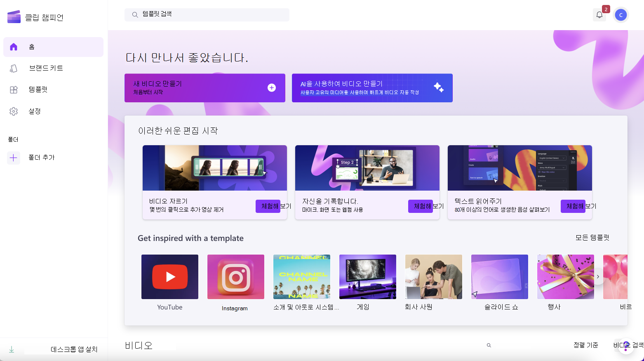644x361 pixels.
Task: Click the AI sparkle icon
Action: pyautogui.click(x=439, y=87)
